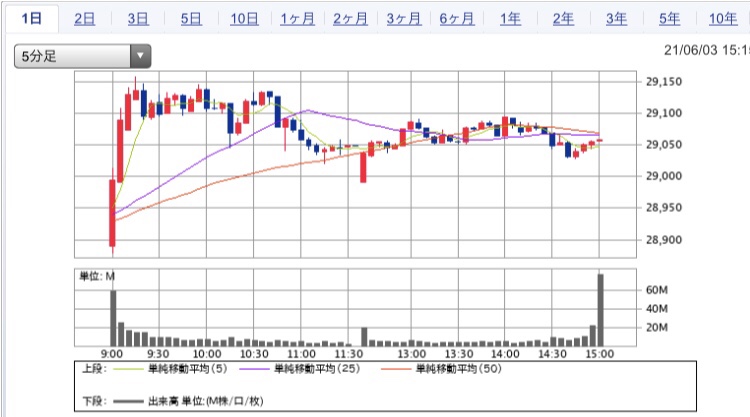Click the 単純移動平均(5) legend entry
The image size is (750, 417).
(188, 369)
